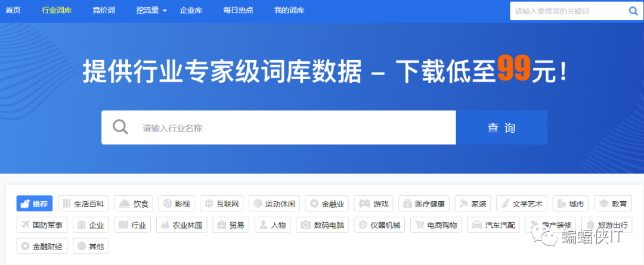Pick the 仪器机械 category tag

coord(379,225)
